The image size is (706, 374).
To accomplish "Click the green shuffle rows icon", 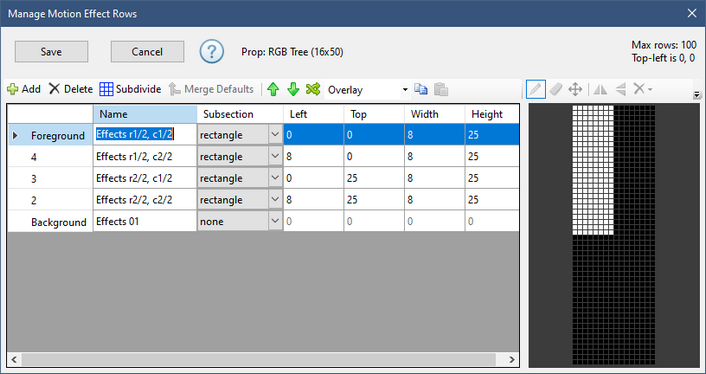I will click(x=313, y=89).
